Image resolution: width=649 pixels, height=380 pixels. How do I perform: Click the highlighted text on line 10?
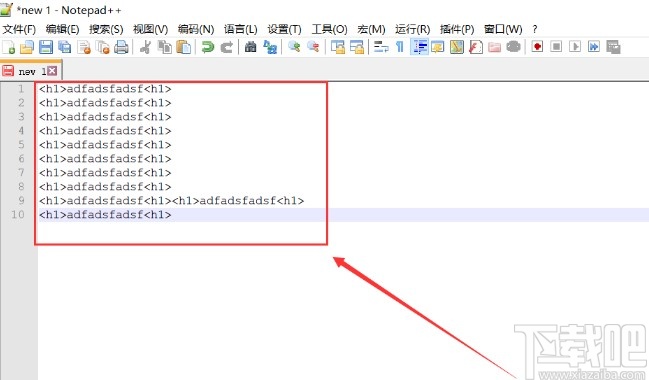click(x=105, y=214)
